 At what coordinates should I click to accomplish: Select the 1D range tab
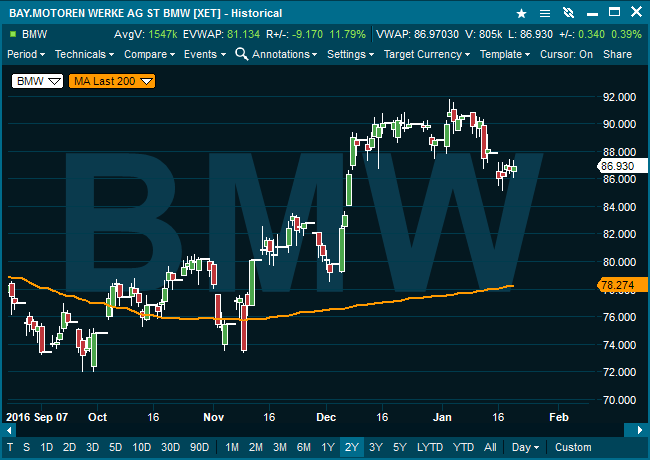point(47,447)
